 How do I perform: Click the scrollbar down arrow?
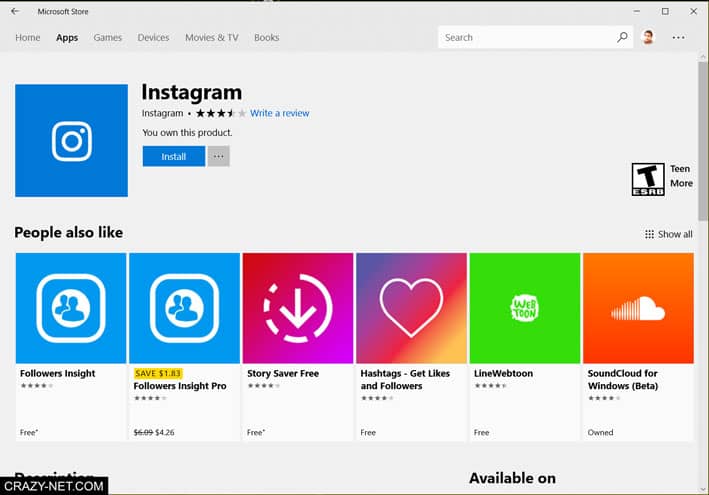pyautogui.click(x=703, y=489)
